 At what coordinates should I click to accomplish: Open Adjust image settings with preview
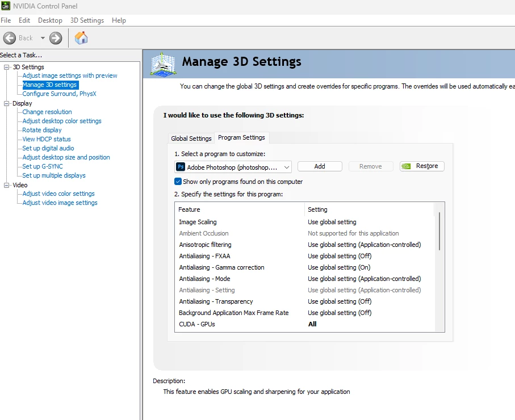[x=70, y=75]
